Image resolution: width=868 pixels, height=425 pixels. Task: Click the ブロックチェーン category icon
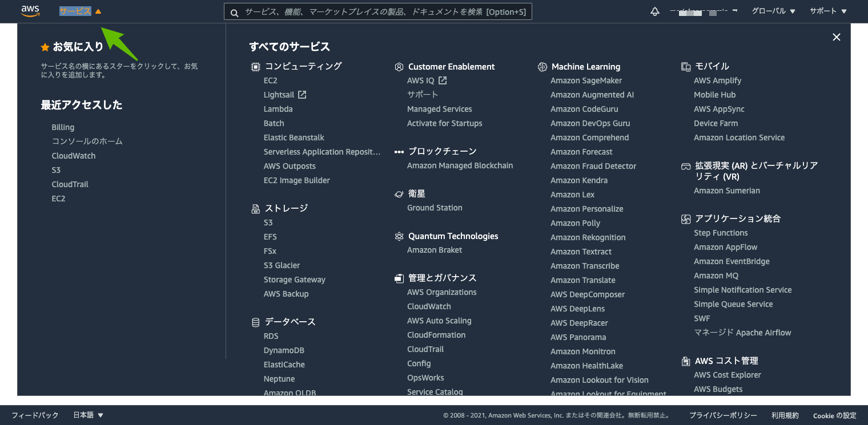click(x=399, y=152)
